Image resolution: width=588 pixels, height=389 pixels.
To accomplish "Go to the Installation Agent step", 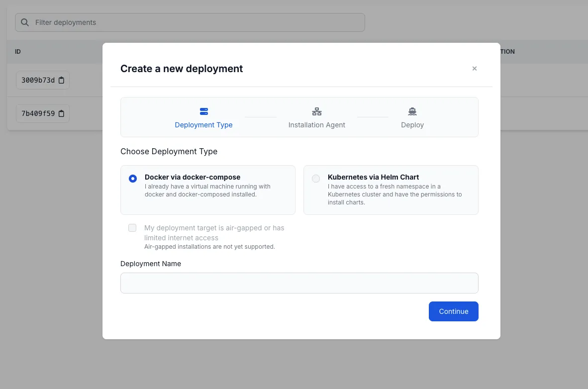I will click(x=317, y=117).
